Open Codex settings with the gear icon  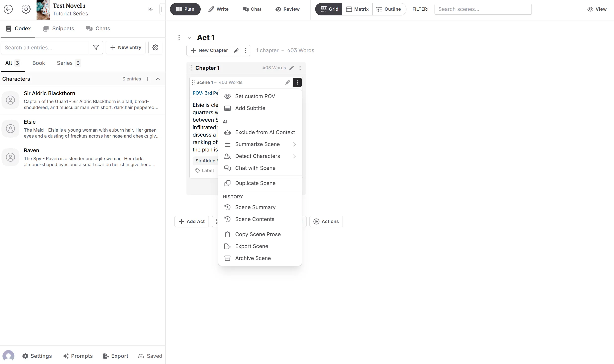[155, 47]
